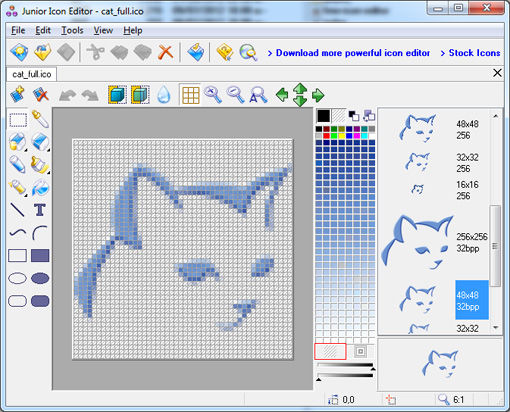Click the zoom in magnifier icon
Image resolution: width=510 pixels, height=412 pixels.
point(213,95)
